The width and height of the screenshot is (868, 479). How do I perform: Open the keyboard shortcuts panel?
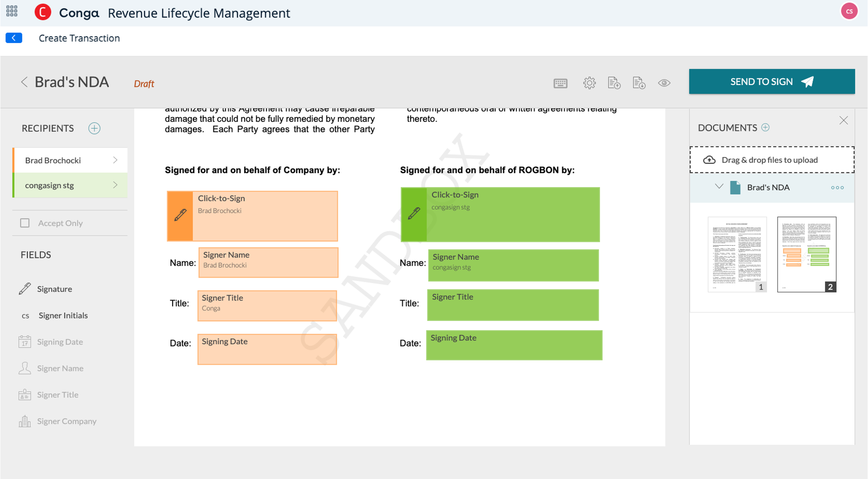560,83
